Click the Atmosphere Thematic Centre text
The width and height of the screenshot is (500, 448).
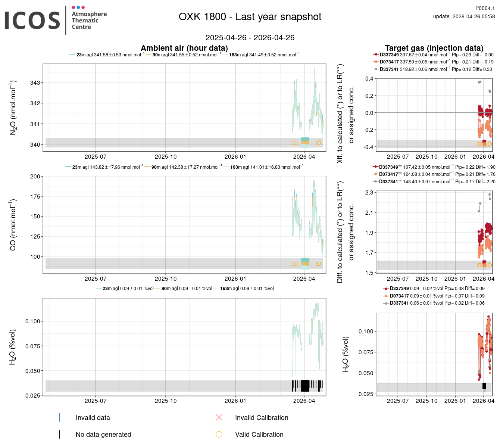[x=89, y=21]
